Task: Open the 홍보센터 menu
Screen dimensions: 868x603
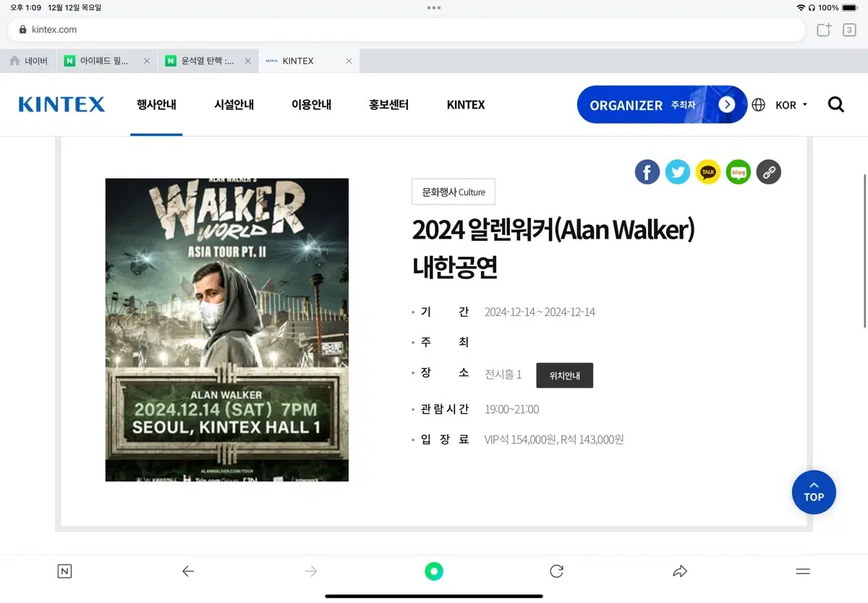Action: [x=388, y=105]
